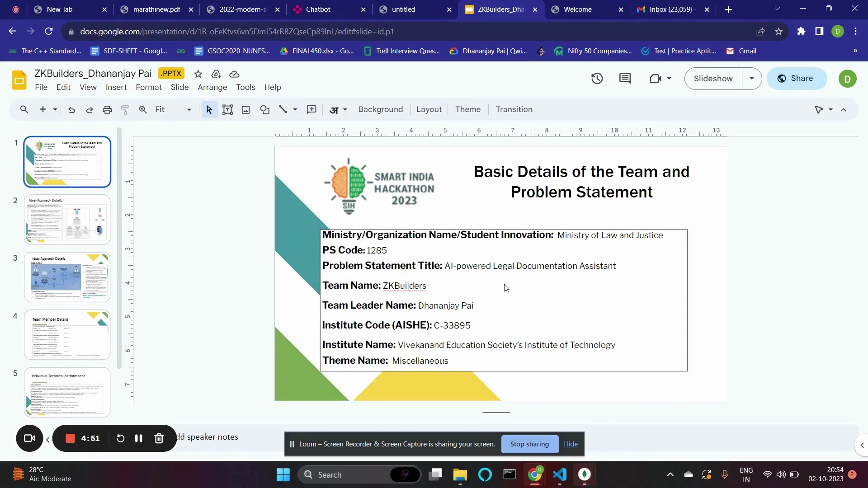Click Stop sharing in Loom banner
This screenshot has width=868, height=488.
click(x=529, y=444)
